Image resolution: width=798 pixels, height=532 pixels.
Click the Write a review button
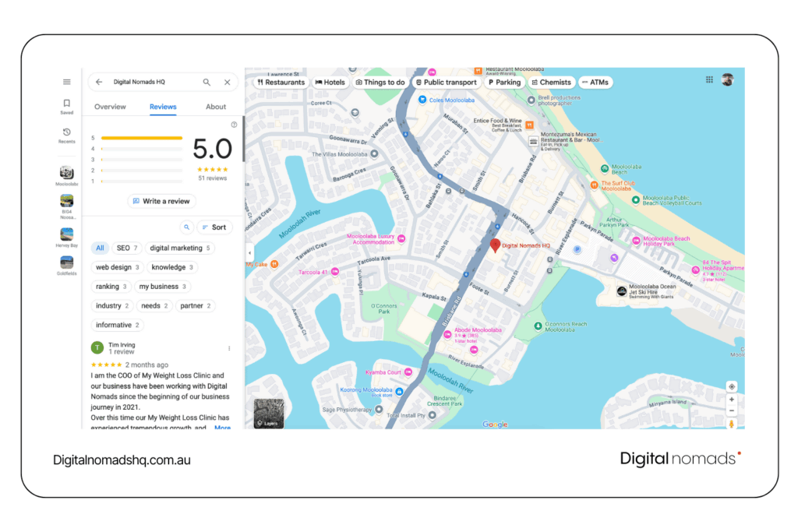tap(161, 202)
